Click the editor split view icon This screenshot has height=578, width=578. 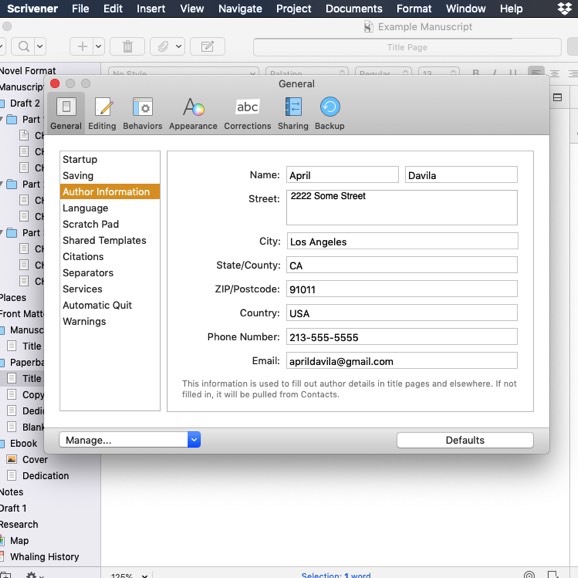coord(557,97)
